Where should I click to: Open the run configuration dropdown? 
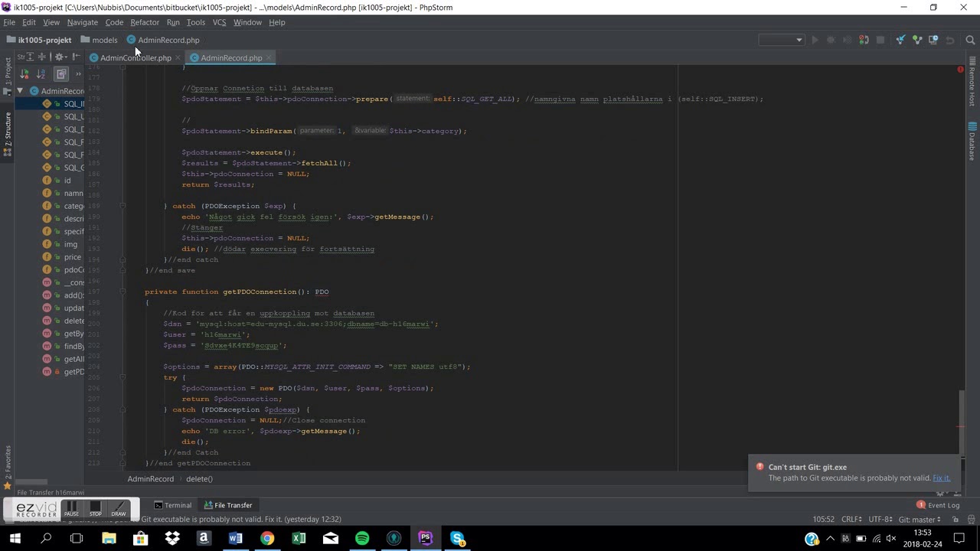click(x=781, y=40)
